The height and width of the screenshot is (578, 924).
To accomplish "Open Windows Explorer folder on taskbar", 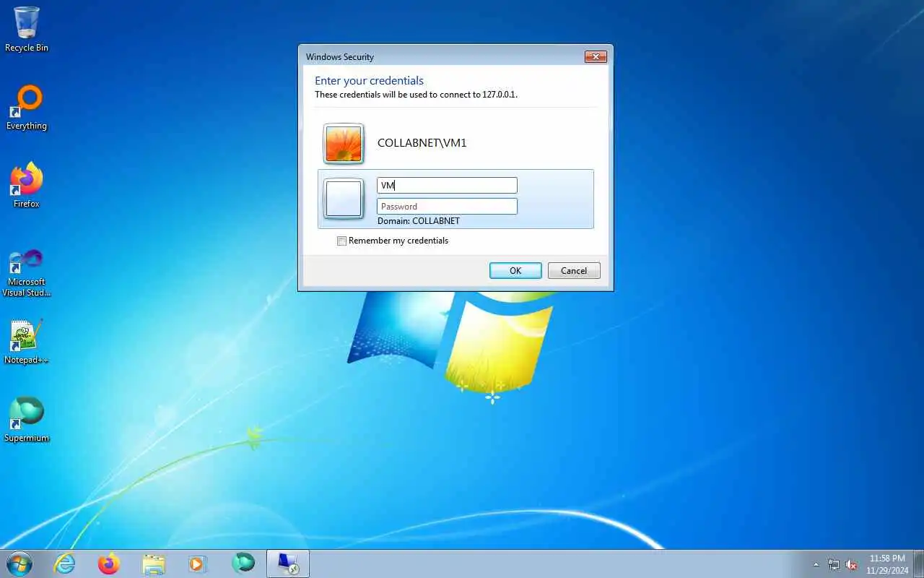I will point(154,564).
